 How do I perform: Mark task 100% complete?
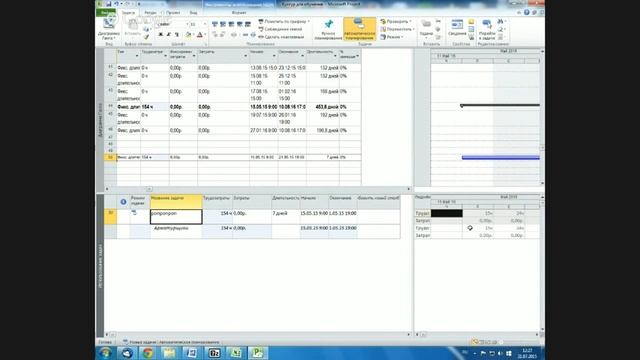coord(247,24)
